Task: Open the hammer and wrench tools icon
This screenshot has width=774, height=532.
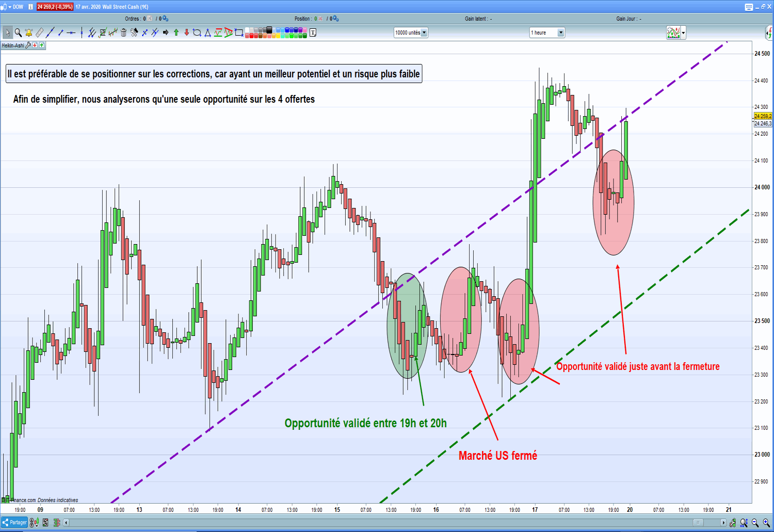Action: 134,33
